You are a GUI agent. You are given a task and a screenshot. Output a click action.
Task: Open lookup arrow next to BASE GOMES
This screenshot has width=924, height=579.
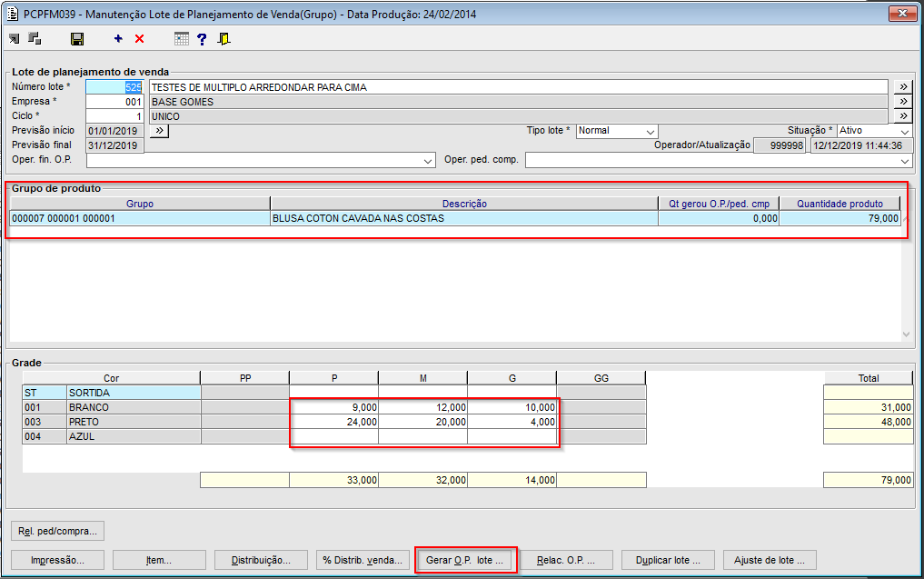click(x=903, y=102)
